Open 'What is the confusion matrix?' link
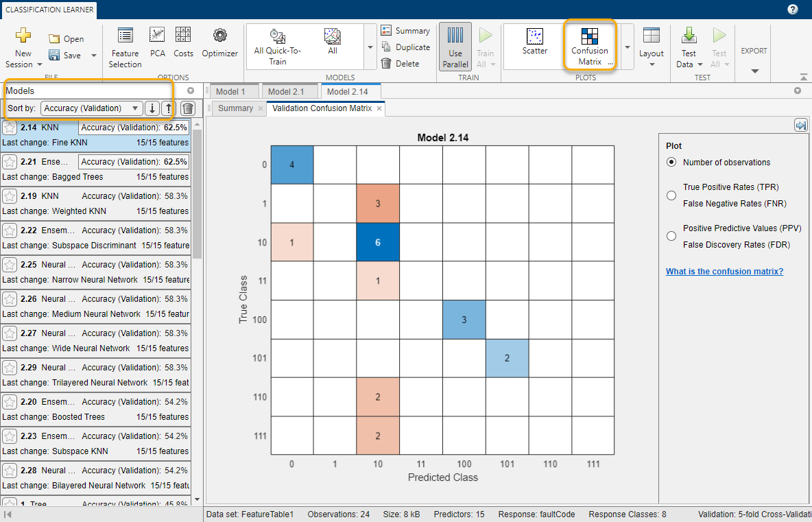Screen dimensions: 812x522 [724, 272]
